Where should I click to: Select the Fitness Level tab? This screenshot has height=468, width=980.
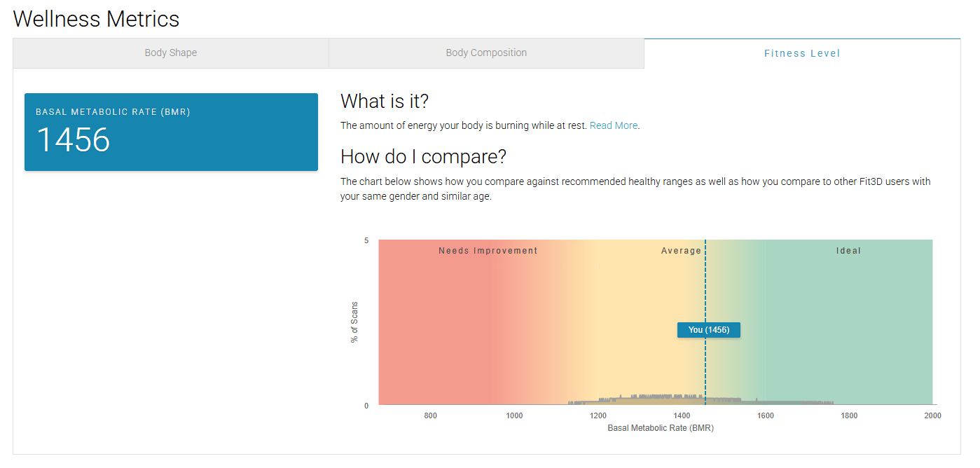(802, 53)
